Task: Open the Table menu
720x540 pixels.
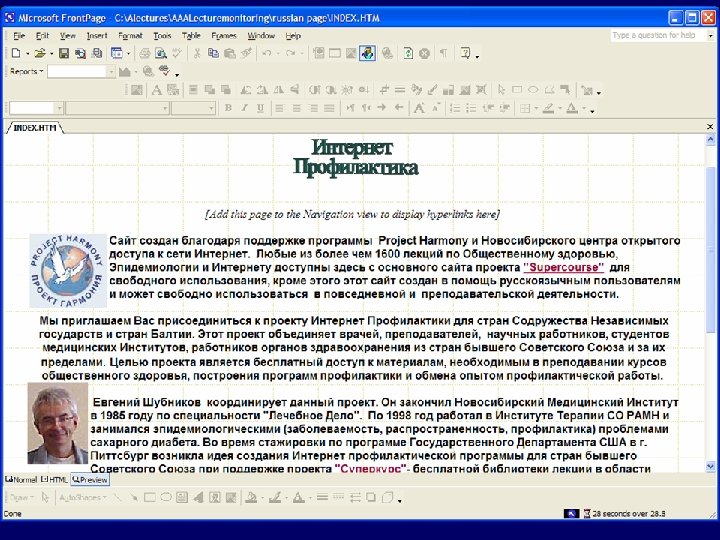Action: coord(191,35)
